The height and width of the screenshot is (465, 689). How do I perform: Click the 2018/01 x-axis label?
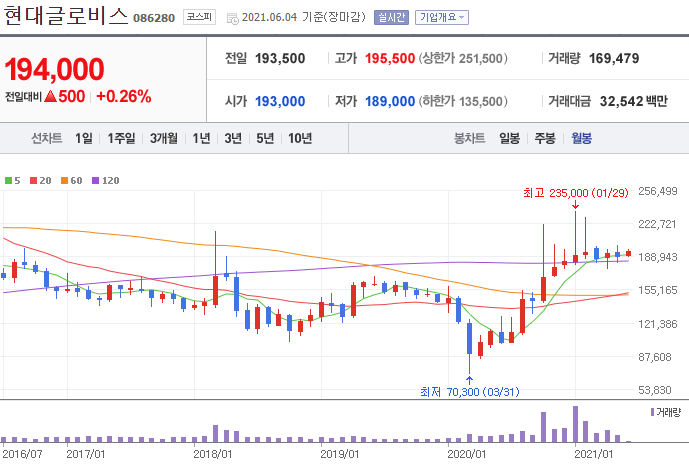(212, 454)
